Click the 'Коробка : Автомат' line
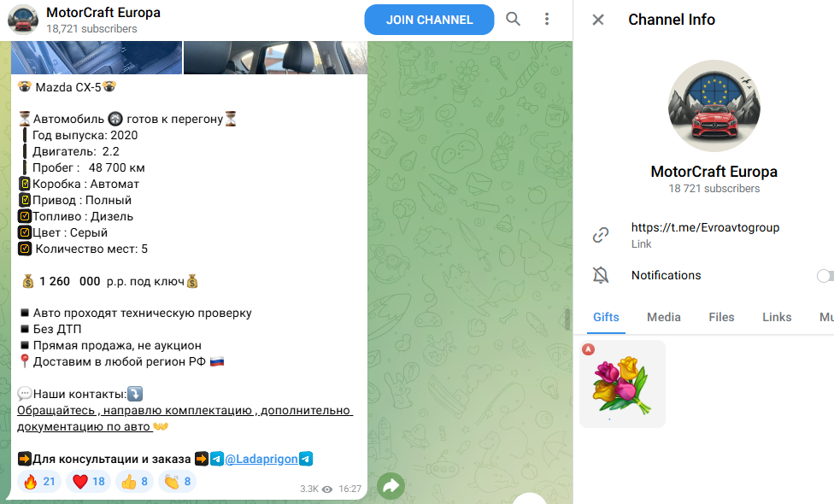The image size is (834, 504). [x=85, y=184]
